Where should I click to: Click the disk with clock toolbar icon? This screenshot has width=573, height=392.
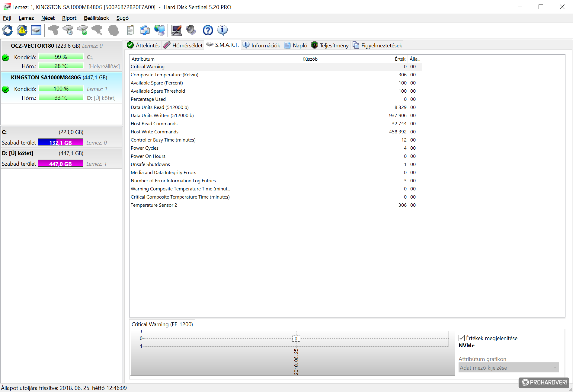point(68,30)
